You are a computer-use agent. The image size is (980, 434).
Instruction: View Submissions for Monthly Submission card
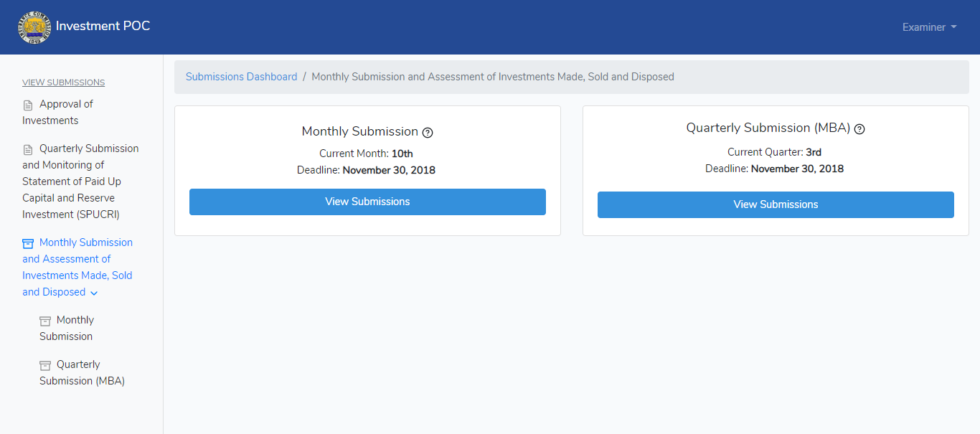tap(367, 202)
